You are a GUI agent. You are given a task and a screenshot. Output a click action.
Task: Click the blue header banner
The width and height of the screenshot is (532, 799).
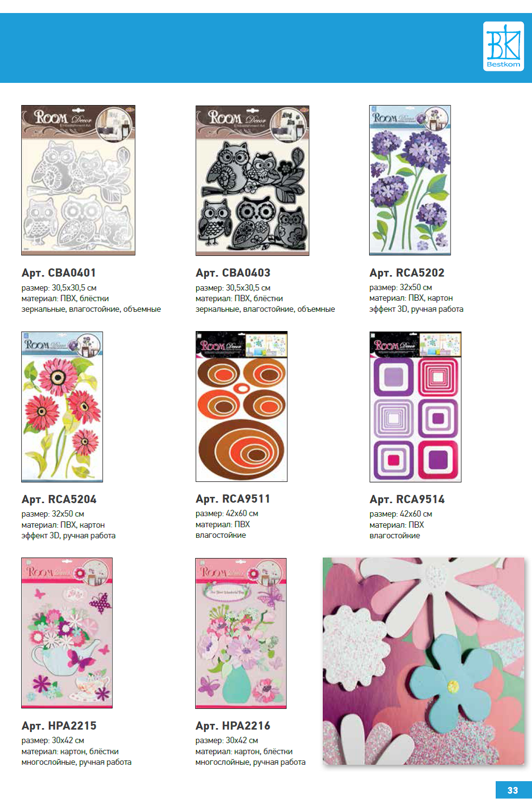click(266, 48)
